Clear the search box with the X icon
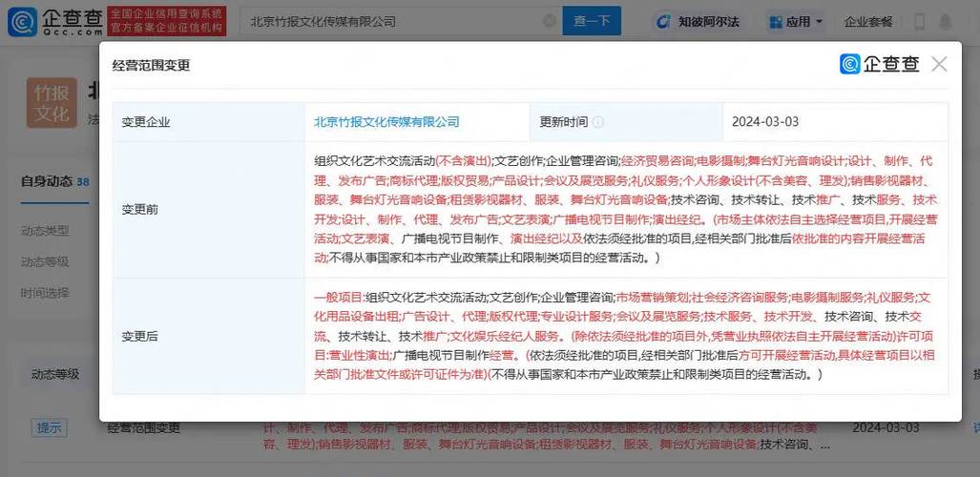Image resolution: width=980 pixels, height=477 pixels. (x=550, y=21)
